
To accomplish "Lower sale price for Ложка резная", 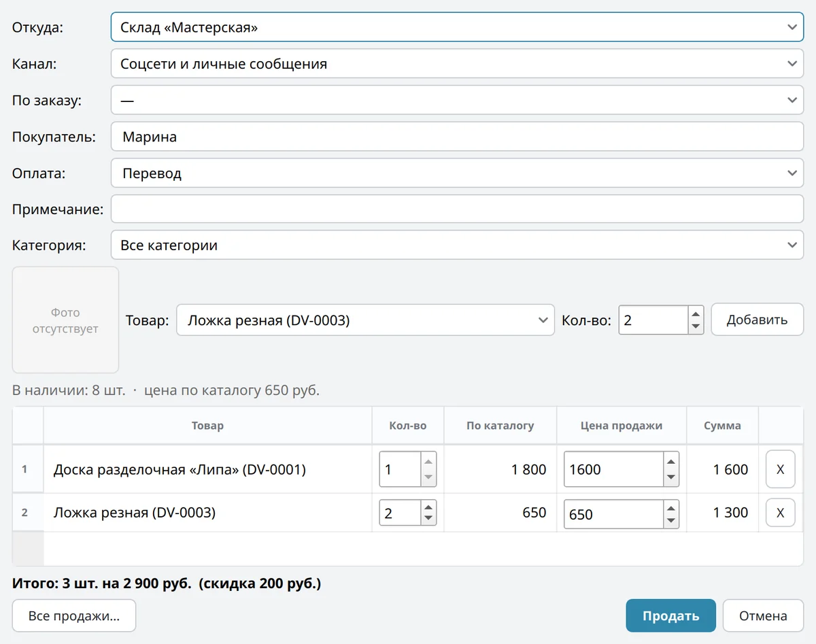I will (x=671, y=520).
